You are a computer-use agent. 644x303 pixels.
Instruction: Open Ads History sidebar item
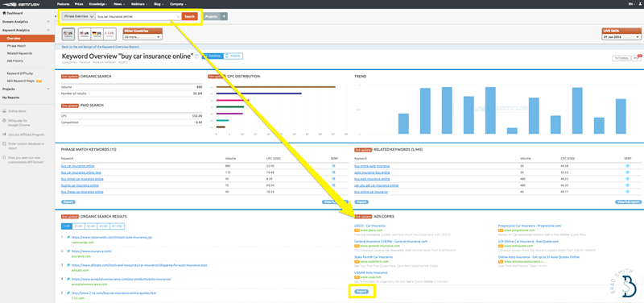[14, 61]
